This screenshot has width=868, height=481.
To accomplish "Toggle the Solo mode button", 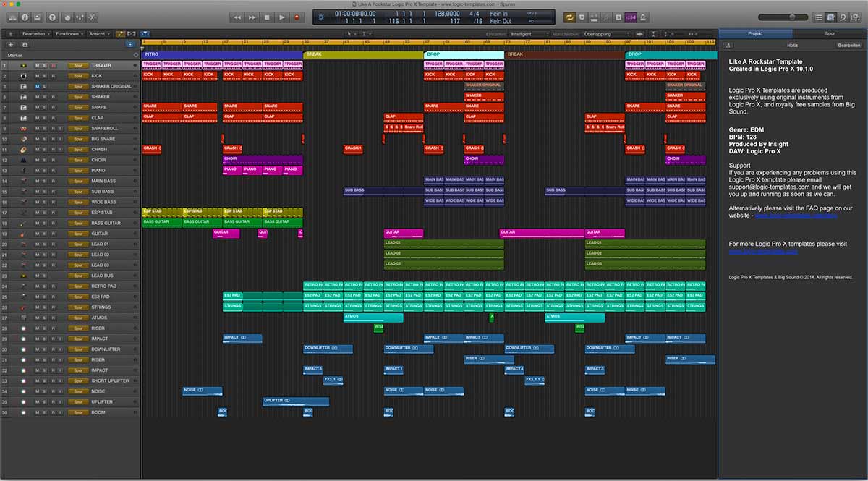I will click(x=618, y=17).
